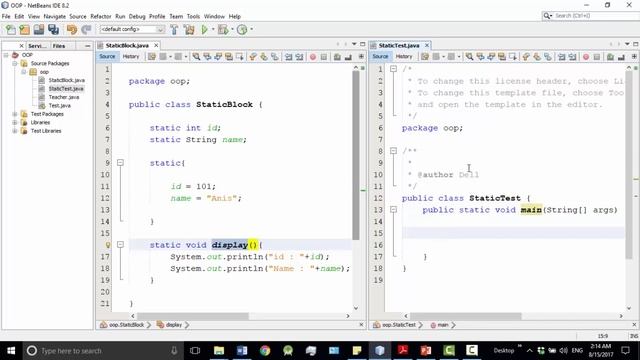Open the Refactor menu
Image resolution: width=640 pixels, height=360 pixels.
point(101,16)
